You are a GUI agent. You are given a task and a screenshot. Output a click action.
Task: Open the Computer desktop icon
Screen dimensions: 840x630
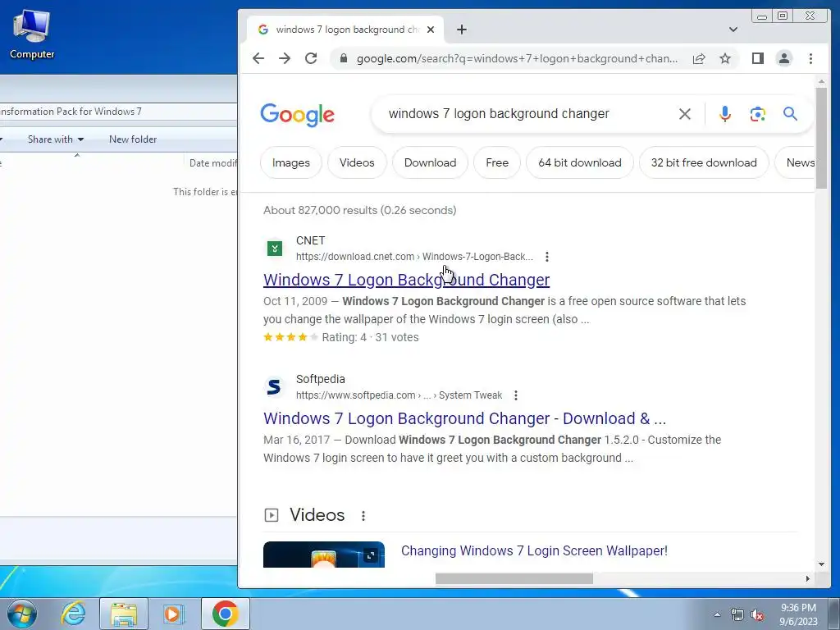[32, 34]
